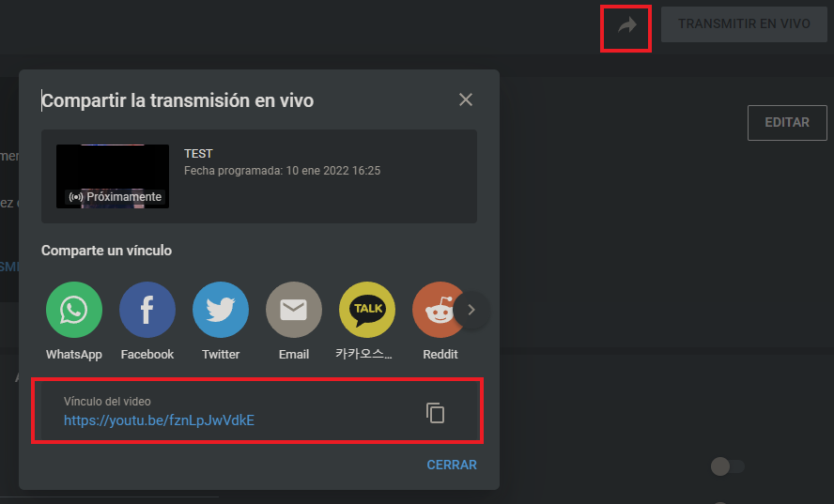Click the Próximamente badge on thumbnail

[x=116, y=197]
